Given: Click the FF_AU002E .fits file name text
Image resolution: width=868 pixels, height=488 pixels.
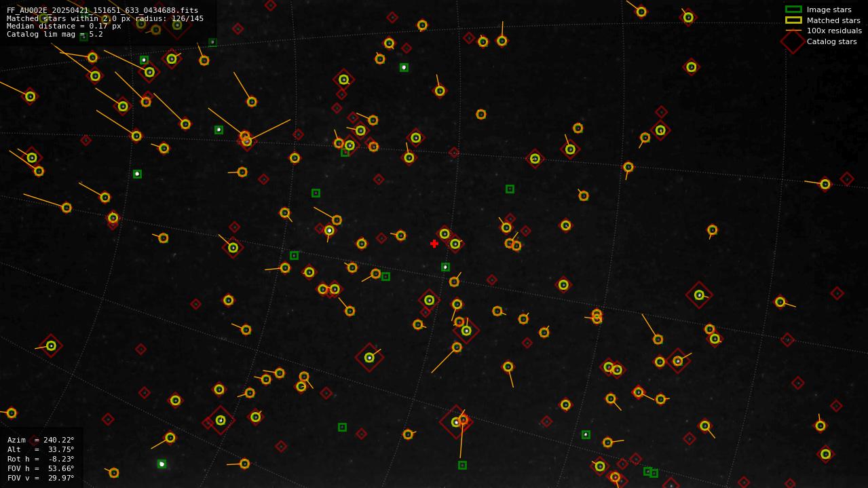Looking at the screenshot, I should point(102,11).
